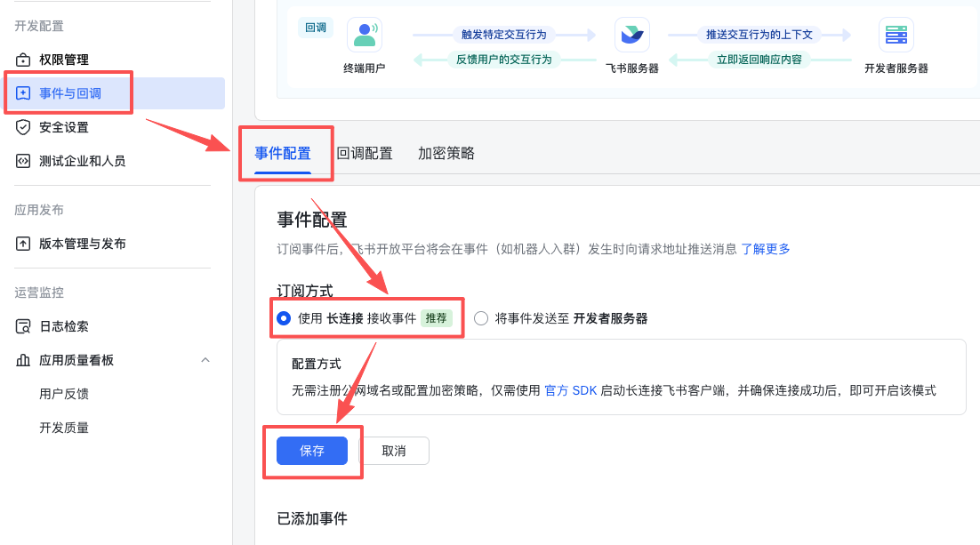Click the 测试企业和人员 code icon

(23, 161)
